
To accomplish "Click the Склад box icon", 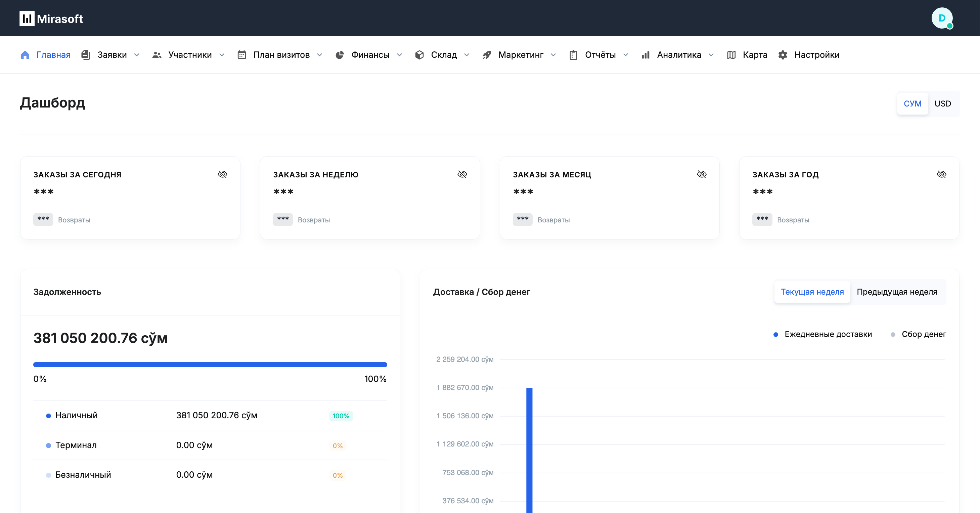I will 419,55.
